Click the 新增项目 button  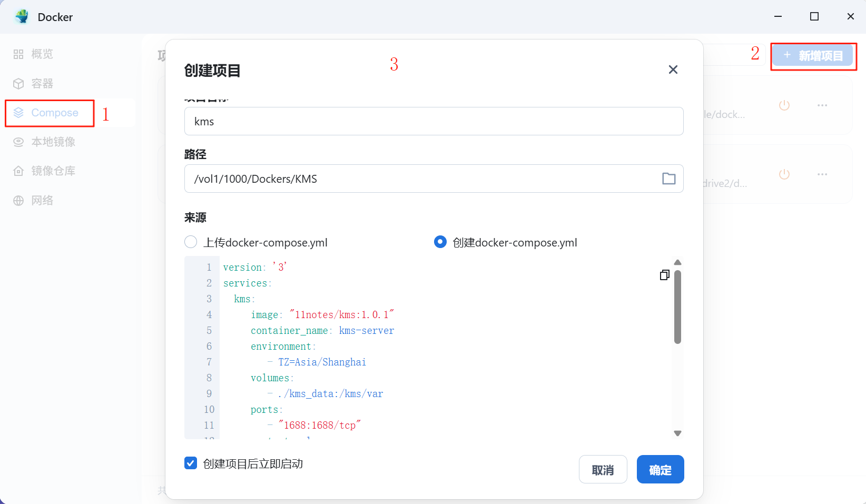(x=813, y=56)
